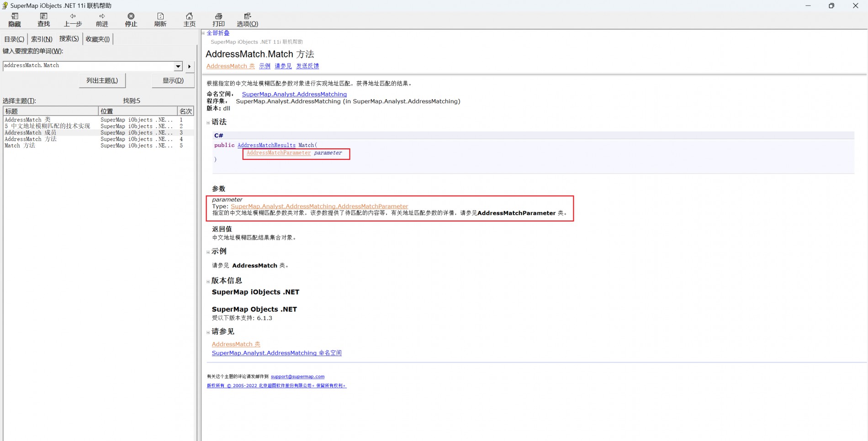Open AddressMatchParameter link in syntax code

point(279,153)
